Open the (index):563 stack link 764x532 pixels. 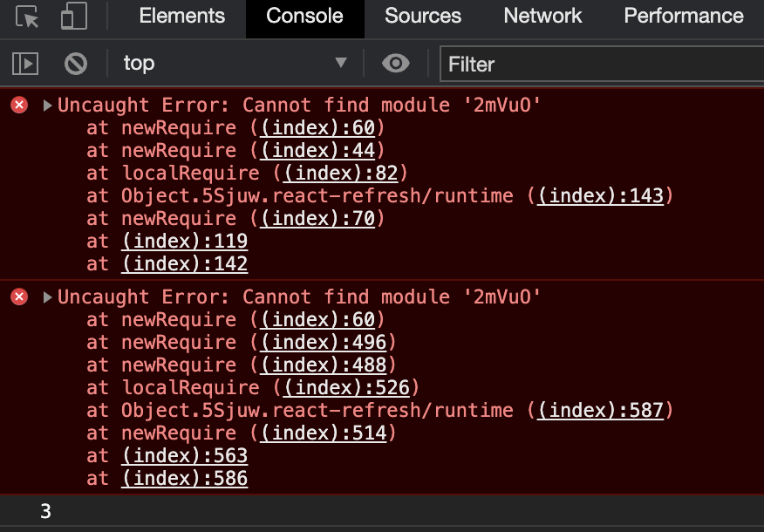[x=185, y=456]
